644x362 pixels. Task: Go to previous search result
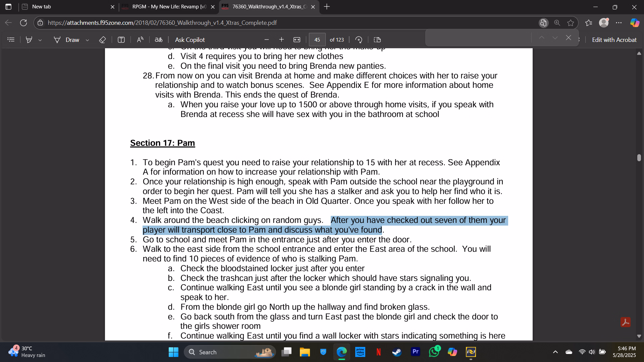point(541,38)
